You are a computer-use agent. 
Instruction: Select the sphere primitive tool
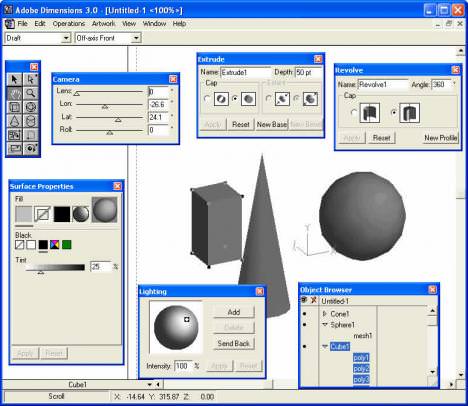[x=31, y=107]
